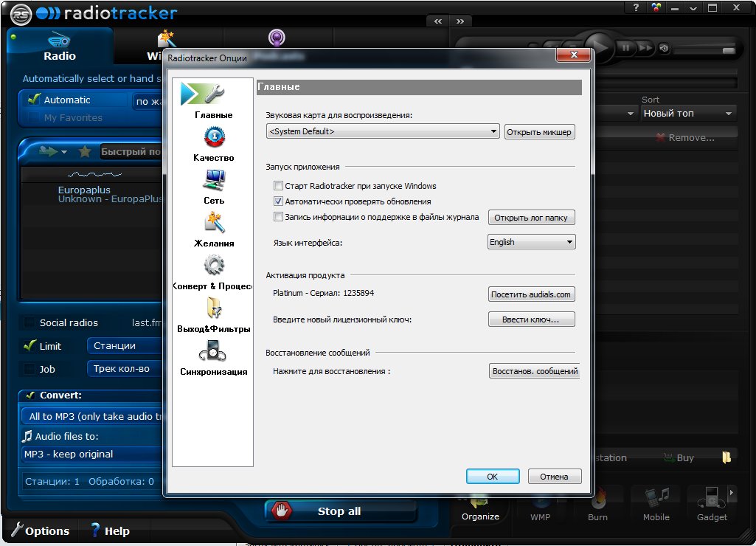Click the Buy button in main window
The height and width of the screenshot is (546, 756).
tap(679, 457)
